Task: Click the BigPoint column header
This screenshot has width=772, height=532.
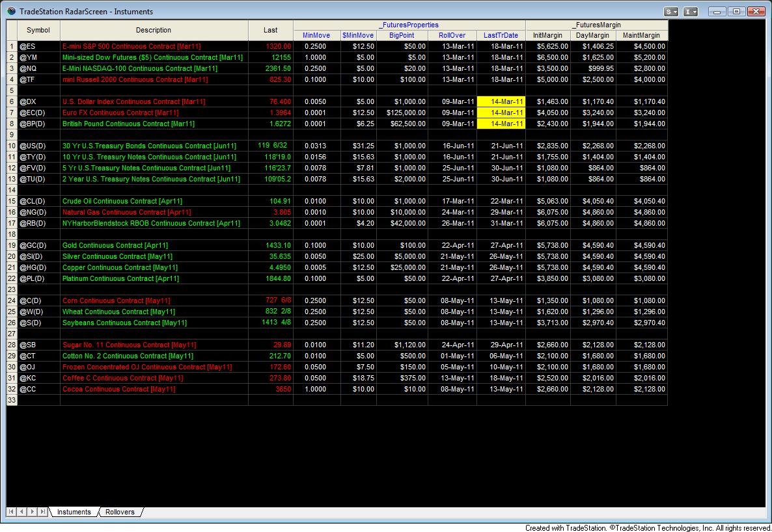Action: coord(402,35)
